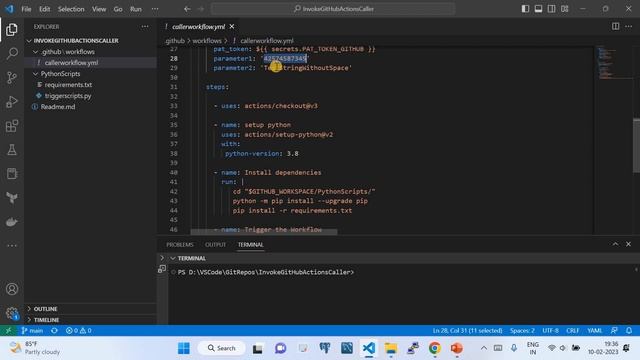Click the Explorer views and more actions ellipsis
The image size is (640, 360).
(x=145, y=27)
